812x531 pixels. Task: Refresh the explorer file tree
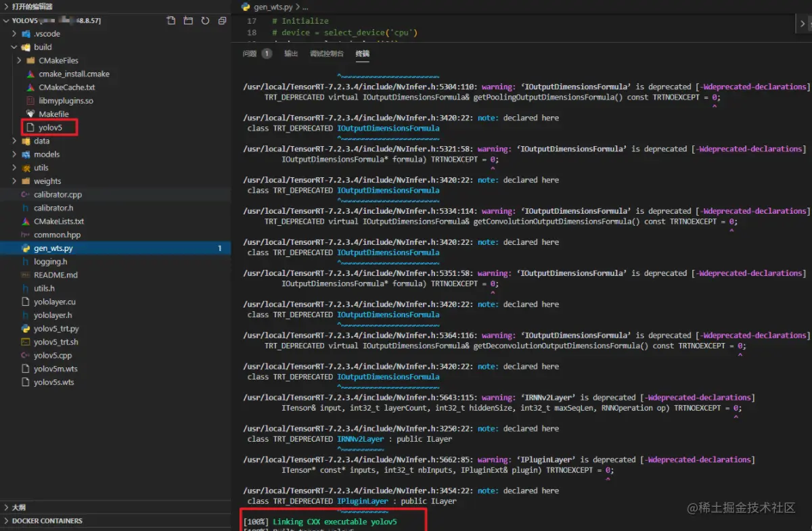point(205,20)
